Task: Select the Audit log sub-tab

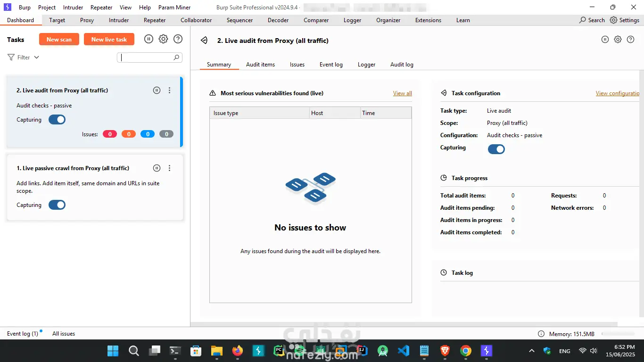Action: click(x=402, y=65)
